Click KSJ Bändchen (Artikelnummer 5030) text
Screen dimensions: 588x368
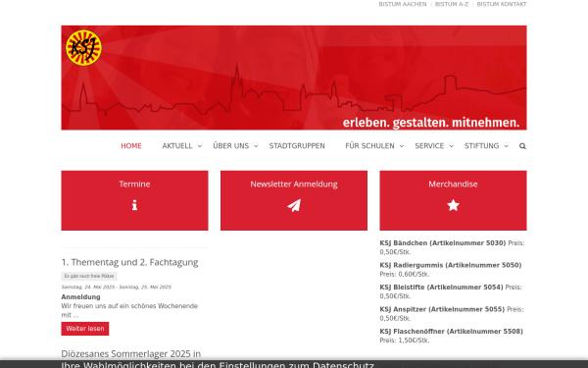(x=443, y=243)
